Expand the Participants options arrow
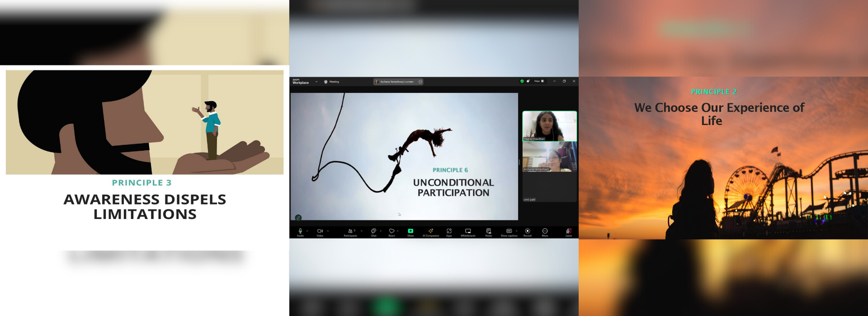 click(x=362, y=231)
